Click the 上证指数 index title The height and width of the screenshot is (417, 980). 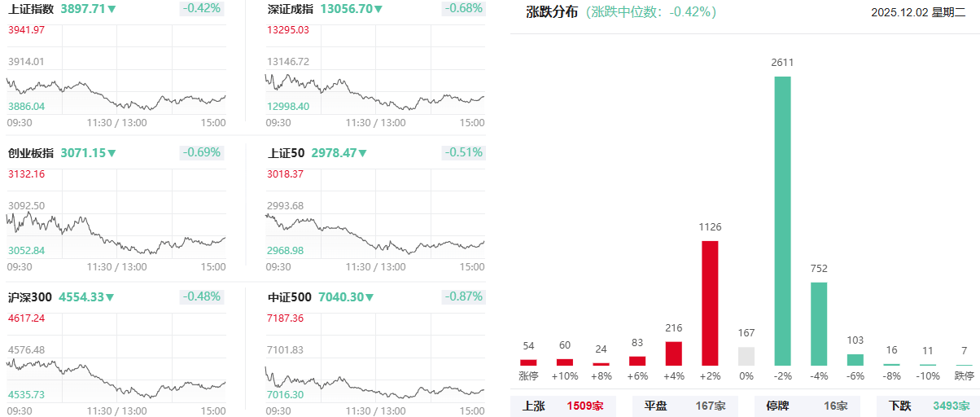click(x=31, y=9)
